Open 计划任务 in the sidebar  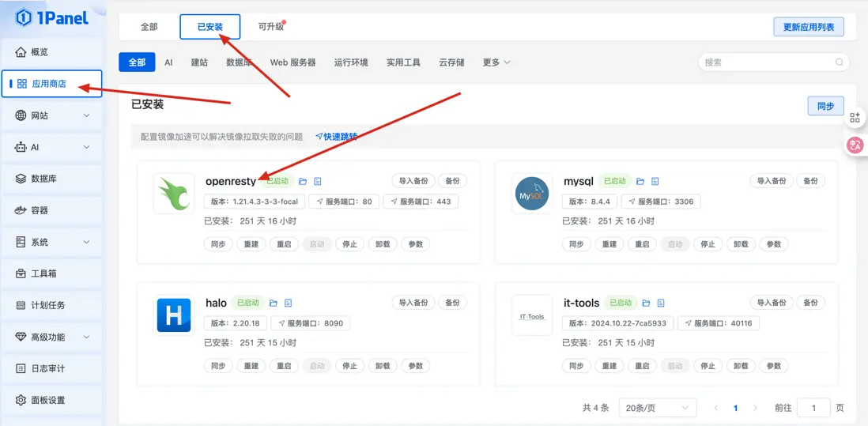(51, 305)
